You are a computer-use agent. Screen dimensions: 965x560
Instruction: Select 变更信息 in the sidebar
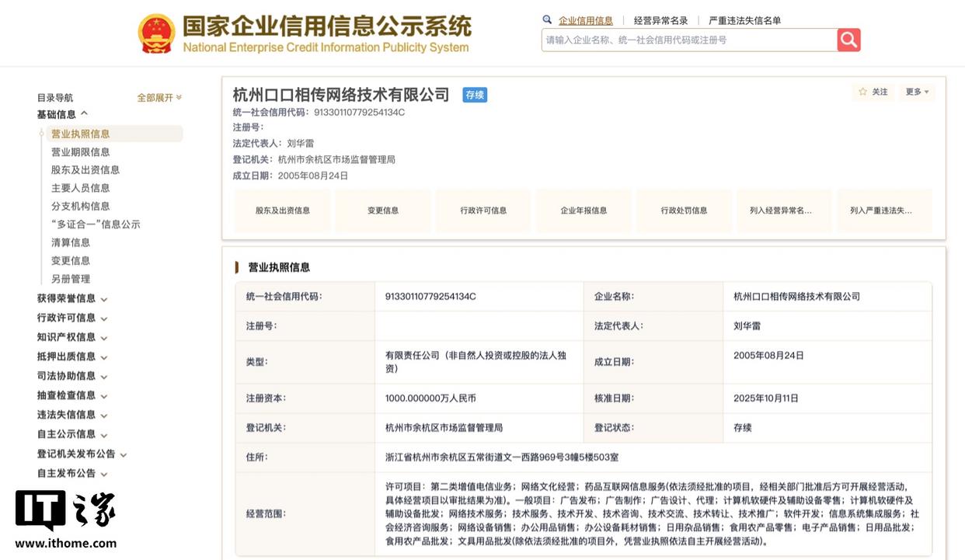point(71,261)
